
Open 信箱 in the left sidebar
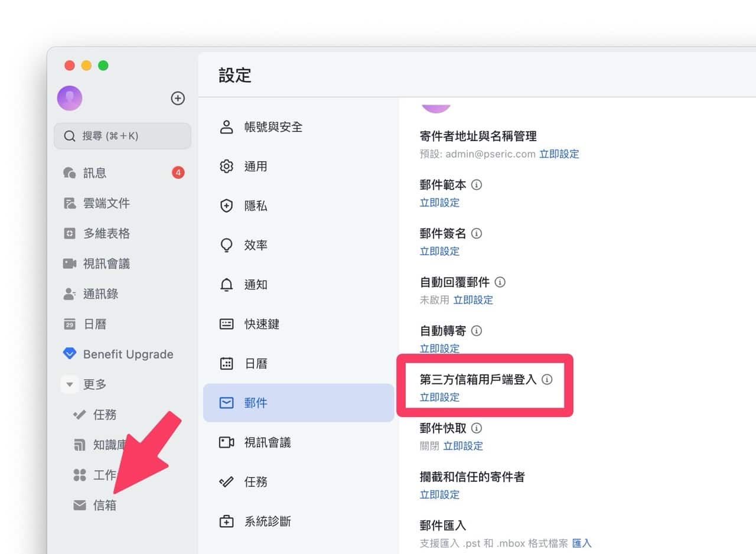click(x=105, y=506)
